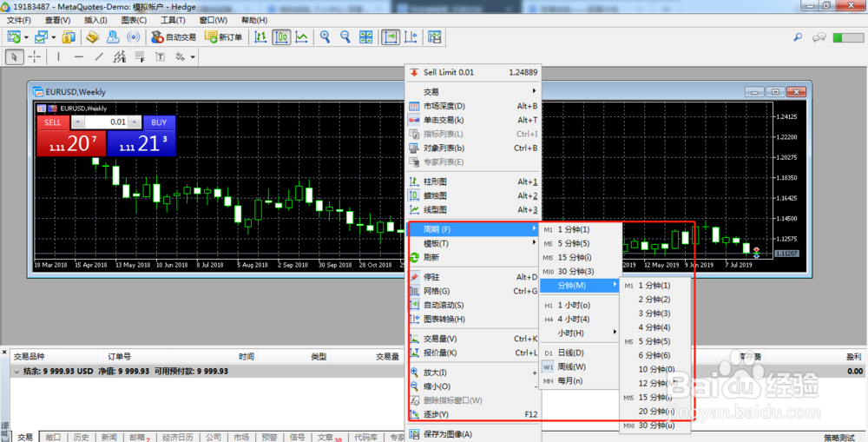Click the 新订单 new order button
The width and height of the screenshot is (868, 442).
tap(224, 37)
